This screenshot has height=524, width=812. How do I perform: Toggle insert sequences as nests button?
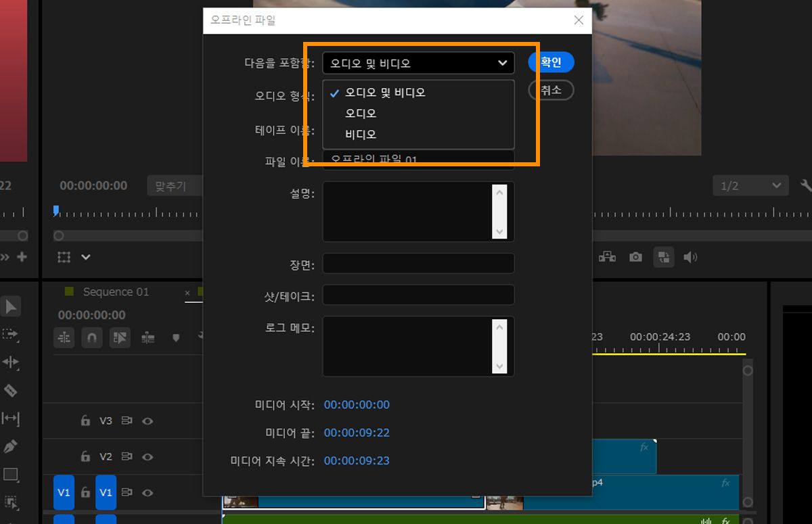pos(64,337)
